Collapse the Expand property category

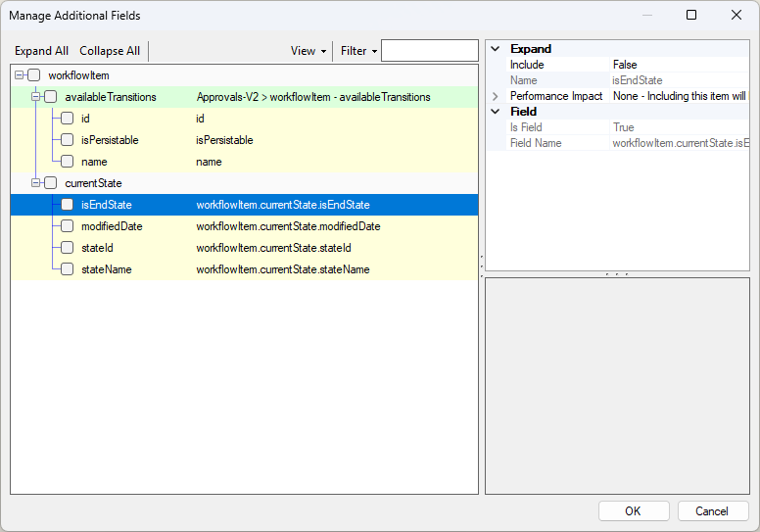[496, 48]
